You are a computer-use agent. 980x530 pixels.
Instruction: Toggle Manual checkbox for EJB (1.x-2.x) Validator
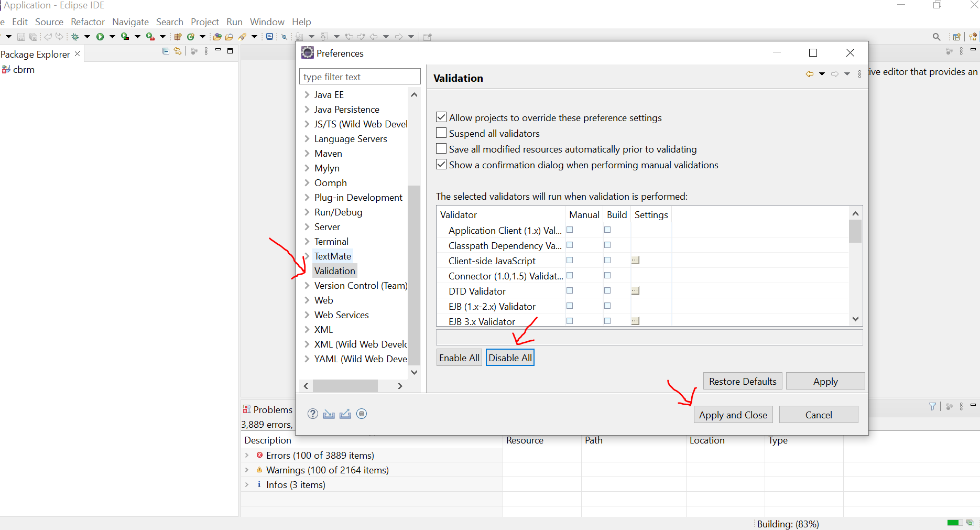[570, 306]
